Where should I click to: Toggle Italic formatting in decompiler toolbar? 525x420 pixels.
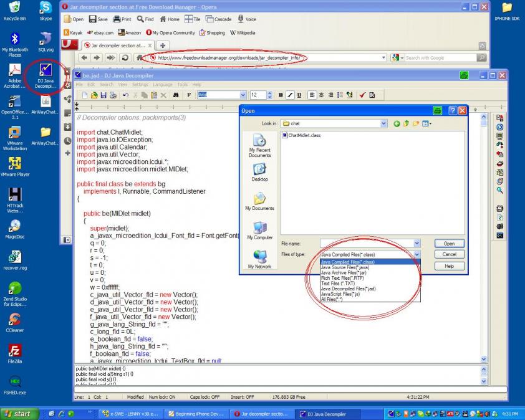coord(291,95)
